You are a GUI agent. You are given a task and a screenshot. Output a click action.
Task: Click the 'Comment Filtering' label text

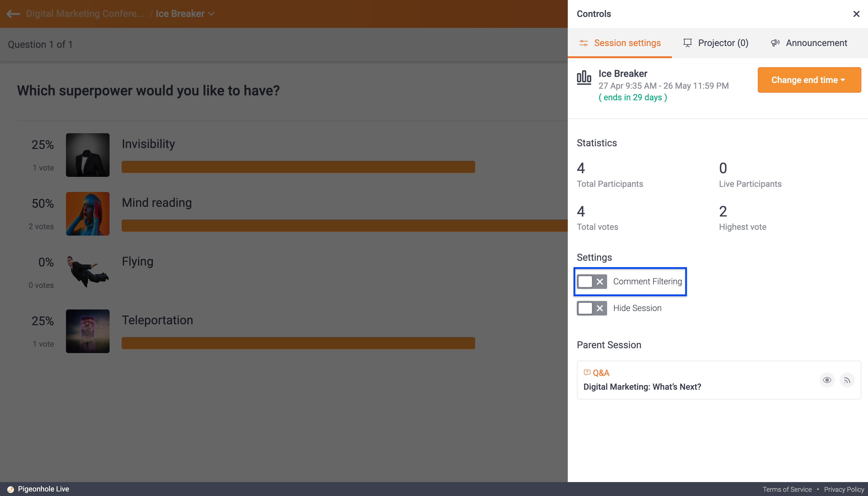click(647, 281)
